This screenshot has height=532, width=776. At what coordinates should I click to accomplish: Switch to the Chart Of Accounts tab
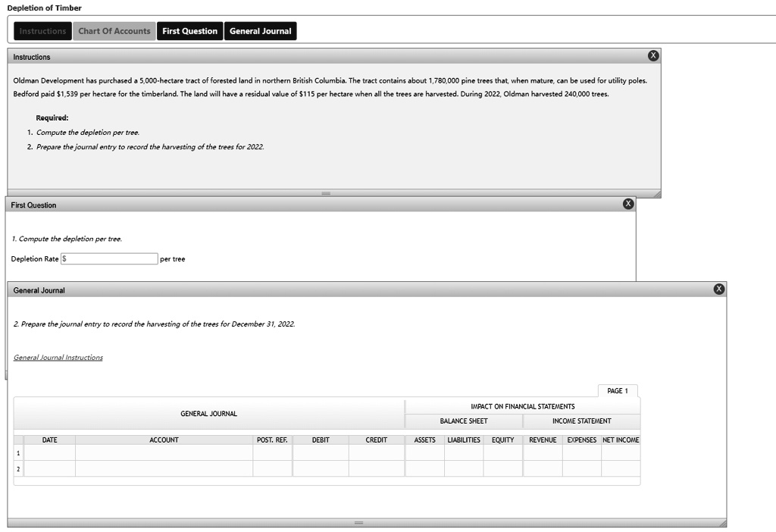[x=114, y=31]
